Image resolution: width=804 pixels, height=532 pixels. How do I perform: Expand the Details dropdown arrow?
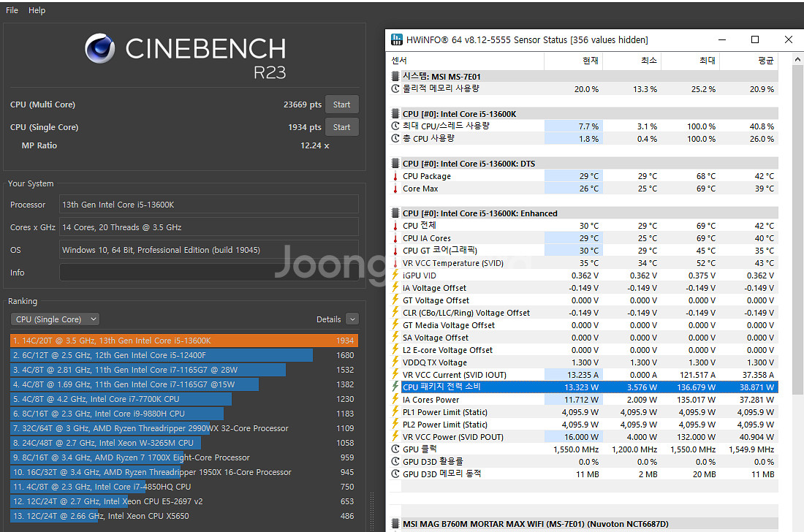pyautogui.click(x=352, y=319)
